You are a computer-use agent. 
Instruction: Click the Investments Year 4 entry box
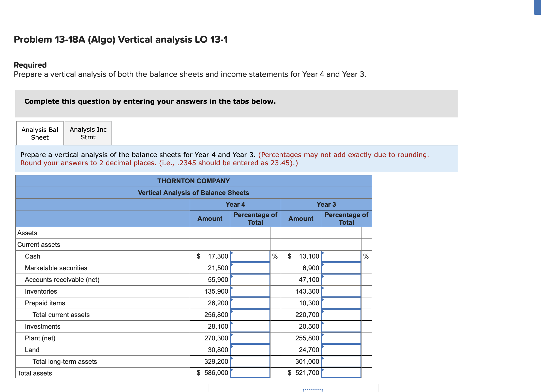[250, 326]
